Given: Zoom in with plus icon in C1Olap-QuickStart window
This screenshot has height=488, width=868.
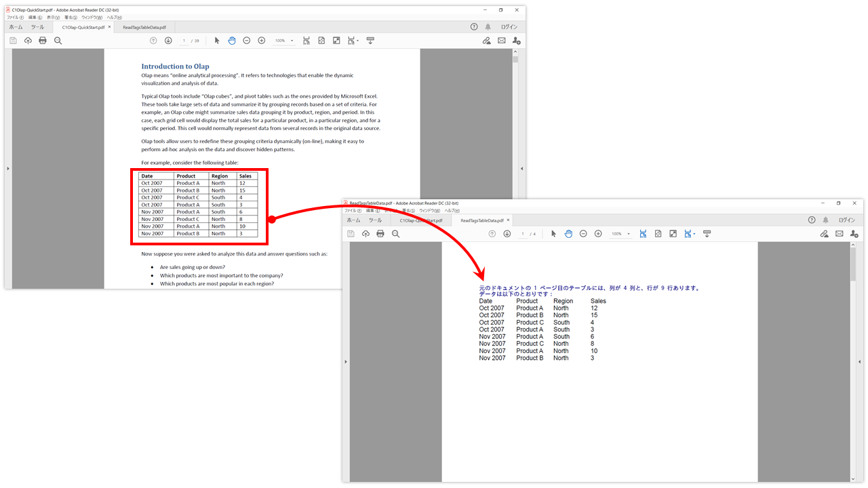Looking at the screenshot, I should tap(262, 41).
